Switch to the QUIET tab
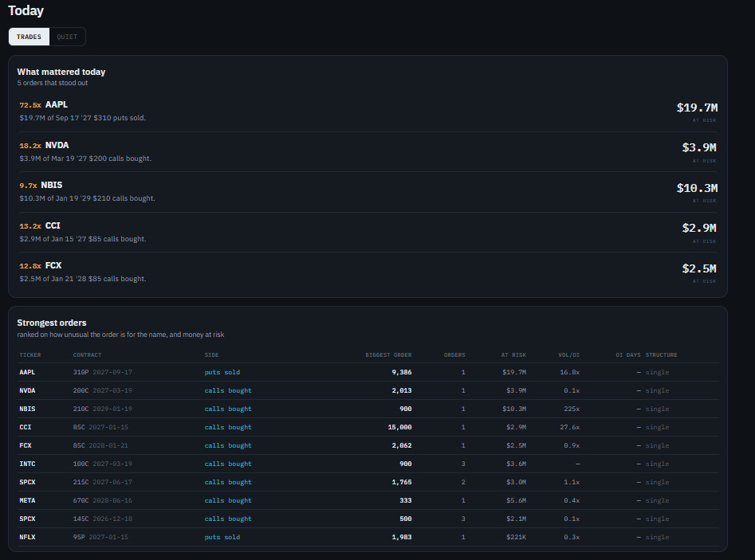This screenshot has height=560, width=755. 67,37
